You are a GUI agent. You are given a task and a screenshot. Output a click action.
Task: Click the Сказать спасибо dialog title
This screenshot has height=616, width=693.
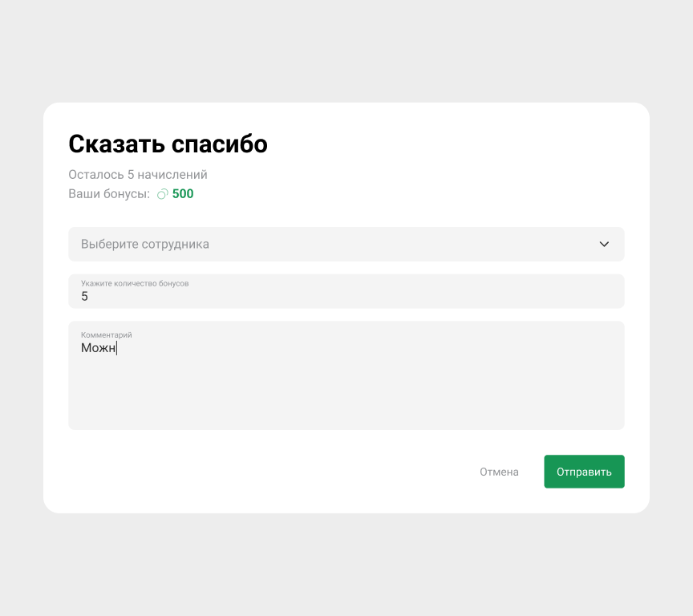168,144
